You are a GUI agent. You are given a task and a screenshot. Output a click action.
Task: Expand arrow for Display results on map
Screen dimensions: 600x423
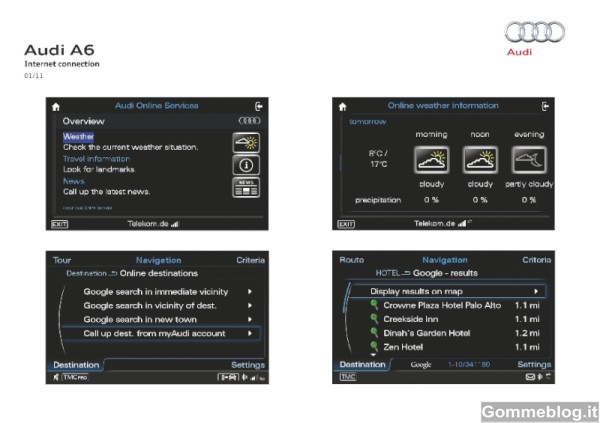536,291
